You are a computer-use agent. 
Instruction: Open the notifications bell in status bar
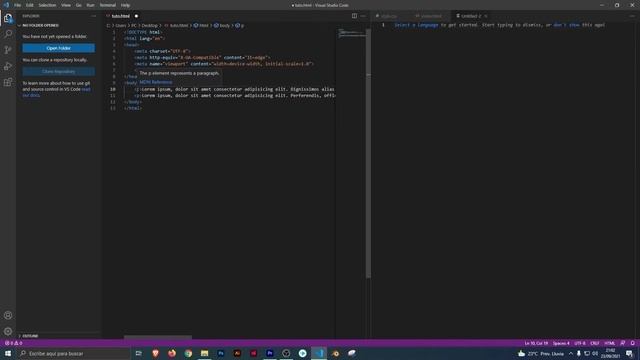[x=633, y=343]
